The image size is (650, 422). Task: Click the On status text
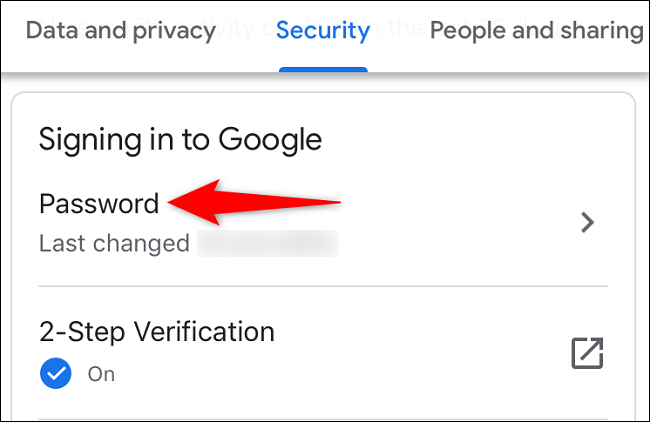coord(101,375)
